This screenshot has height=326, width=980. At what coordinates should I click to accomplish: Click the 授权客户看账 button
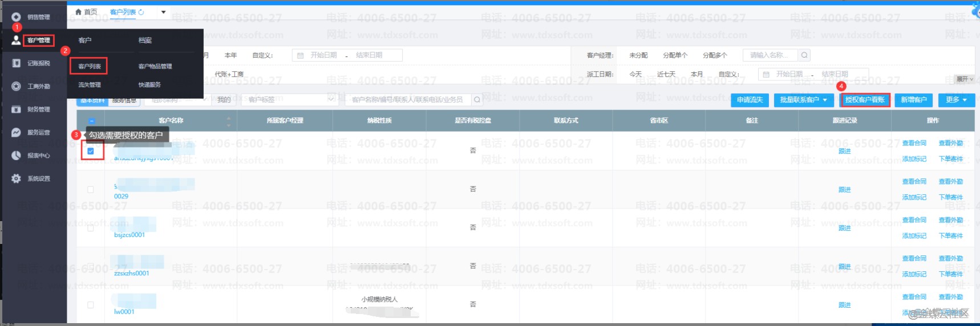[865, 100]
